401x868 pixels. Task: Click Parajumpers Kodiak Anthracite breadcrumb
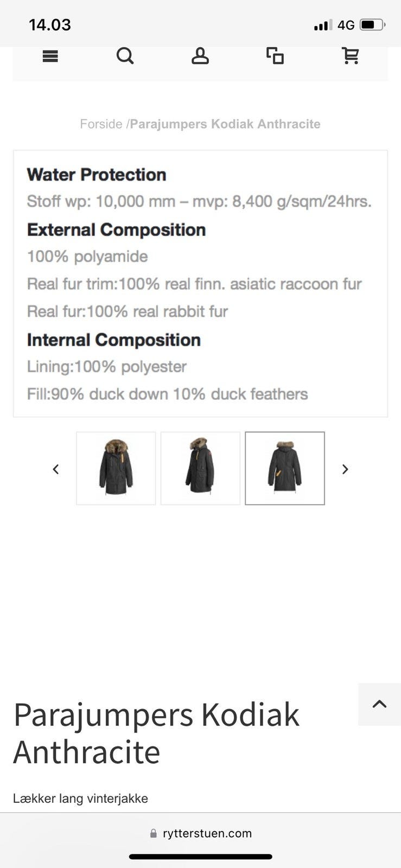point(225,124)
